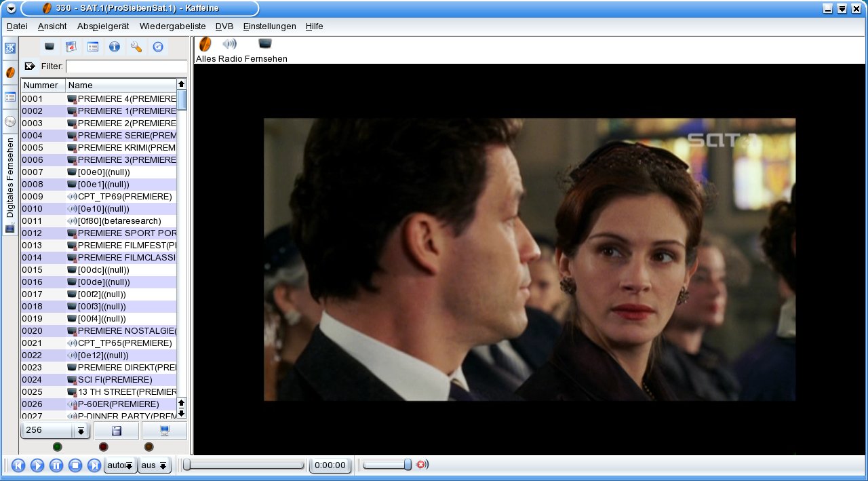Click the channel list icon in toolbar
868x481 pixels.
pyautogui.click(x=93, y=47)
